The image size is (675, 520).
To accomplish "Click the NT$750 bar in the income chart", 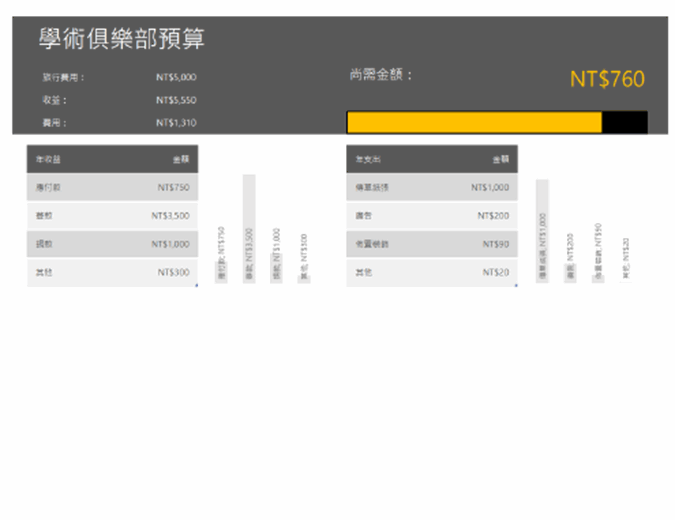I will [x=221, y=268].
